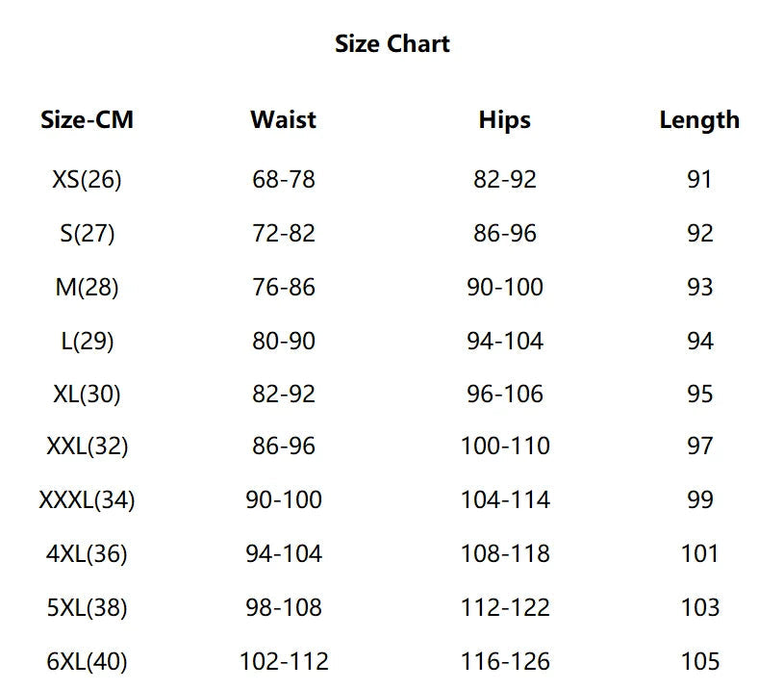Viewport: 784px width, 689px height.
Task: Click the Size Chart title
Action: pyautogui.click(x=392, y=43)
